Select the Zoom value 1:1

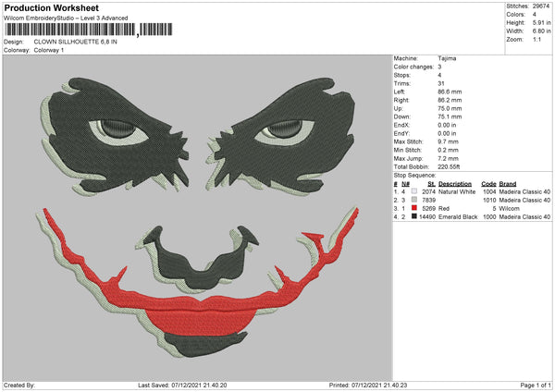[x=536, y=39]
